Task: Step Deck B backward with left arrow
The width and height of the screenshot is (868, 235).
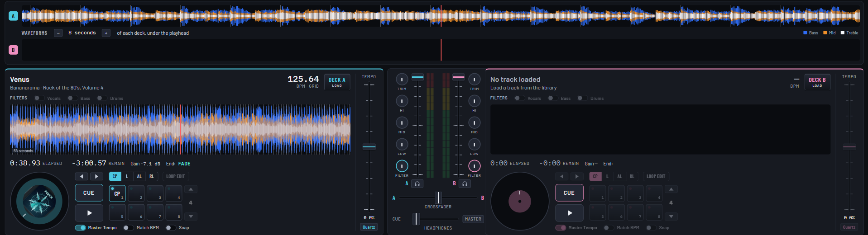Action: click(561, 176)
